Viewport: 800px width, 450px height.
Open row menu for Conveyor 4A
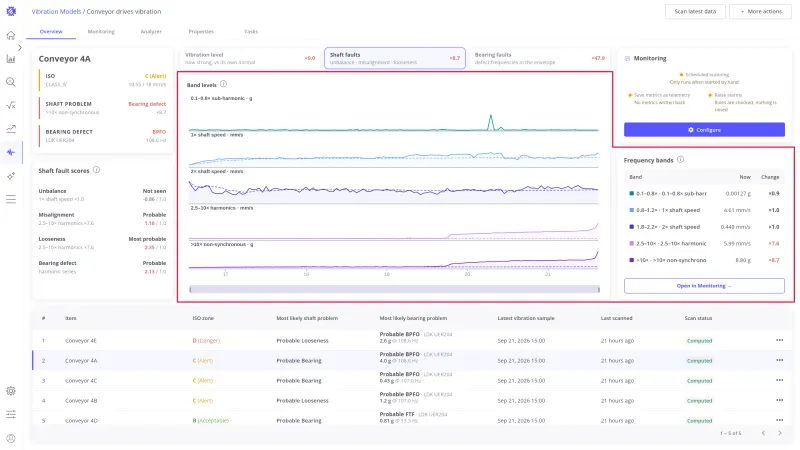pos(779,360)
